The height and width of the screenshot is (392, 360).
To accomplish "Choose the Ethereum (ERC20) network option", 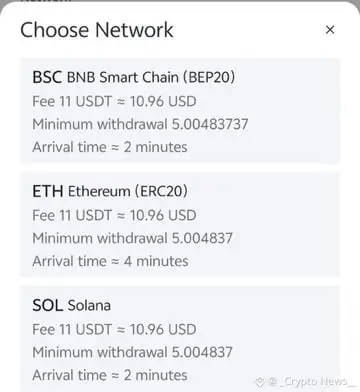I will tap(180, 225).
